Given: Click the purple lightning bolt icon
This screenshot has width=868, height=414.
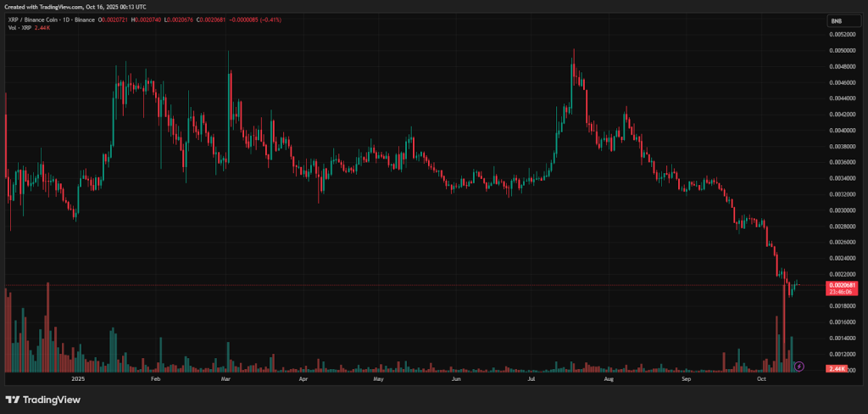Looking at the screenshot, I should click(799, 366).
